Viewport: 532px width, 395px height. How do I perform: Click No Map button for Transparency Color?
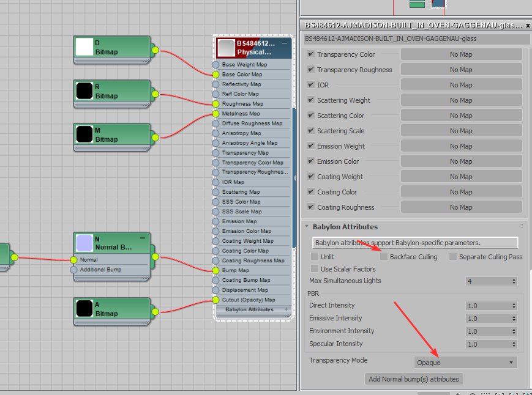(461, 54)
